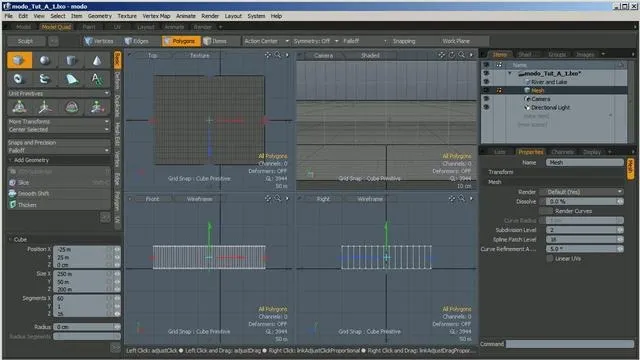Screen dimensions: 640x360
Task: Toggle visibility of Camera item
Action: point(486,99)
